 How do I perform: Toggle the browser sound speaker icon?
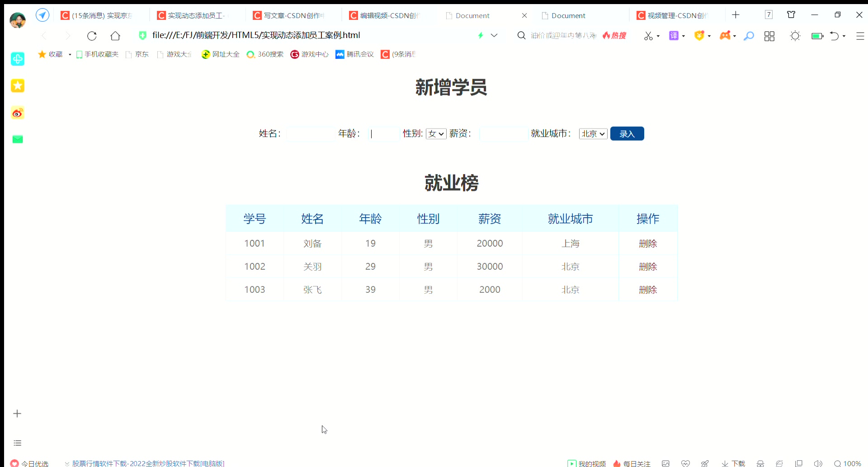(818, 463)
